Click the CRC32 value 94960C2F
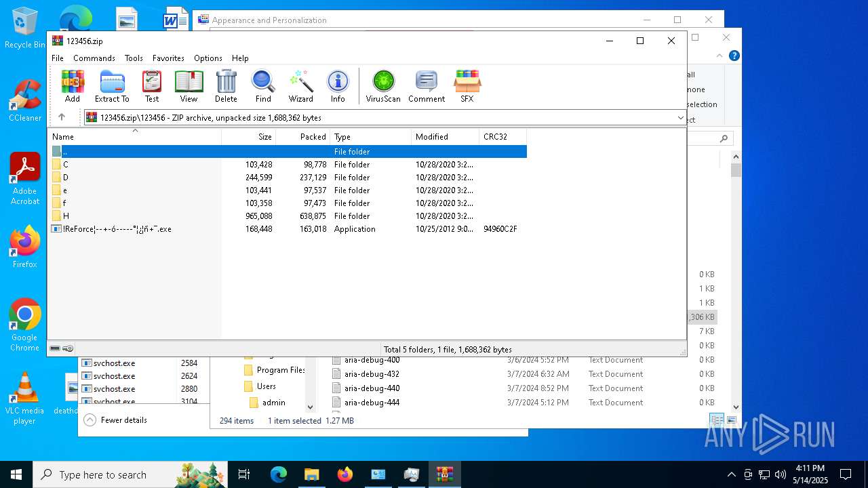The width and height of the screenshot is (868, 488). click(500, 229)
